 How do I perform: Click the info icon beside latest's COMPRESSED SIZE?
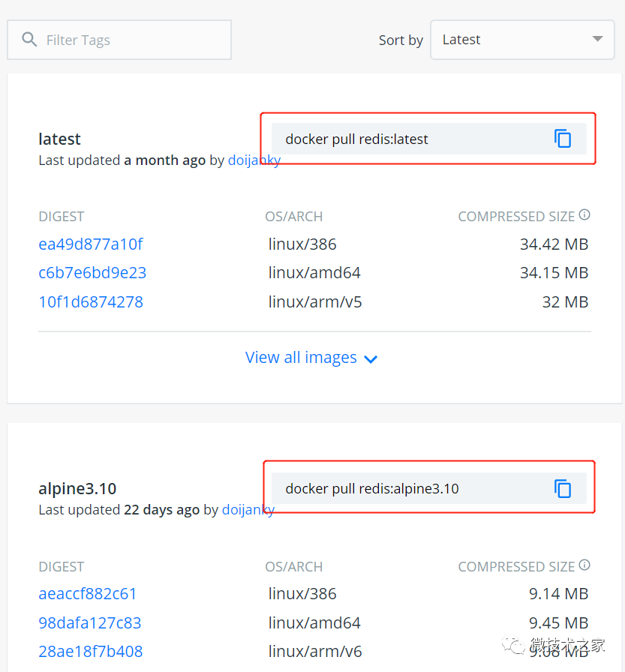point(584,214)
